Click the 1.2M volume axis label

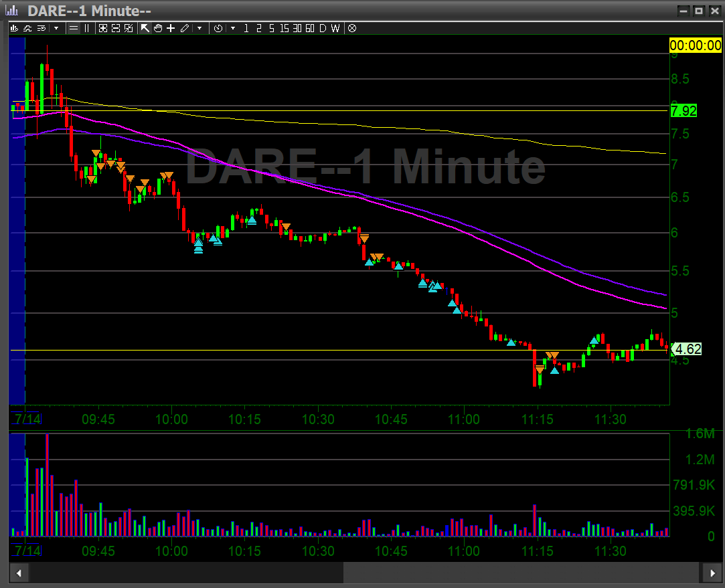pyautogui.click(x=700, y=460)
